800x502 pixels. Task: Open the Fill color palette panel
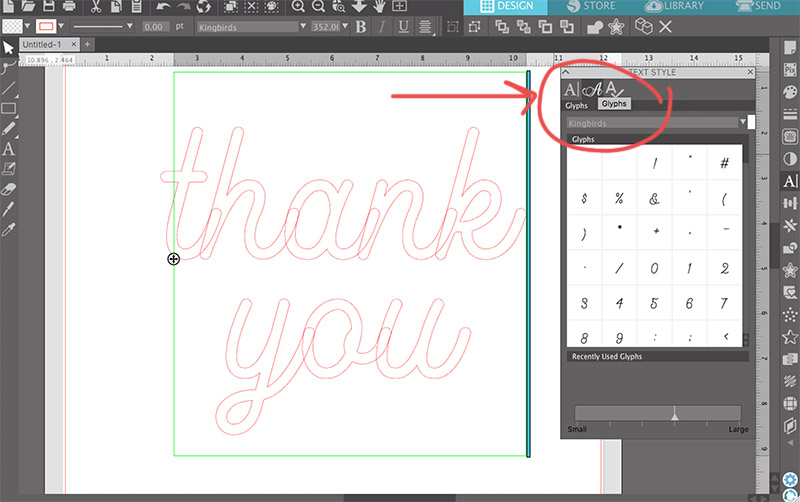pyautogui.click(x=790, y=92)
